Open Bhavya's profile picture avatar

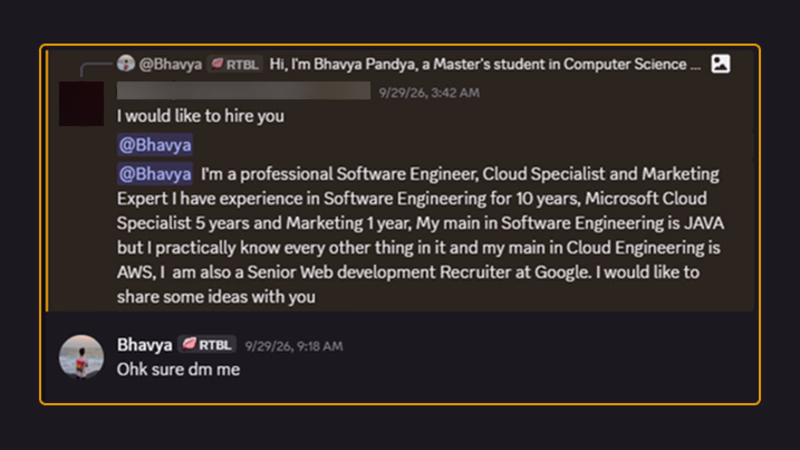click(x=81, y=357)
